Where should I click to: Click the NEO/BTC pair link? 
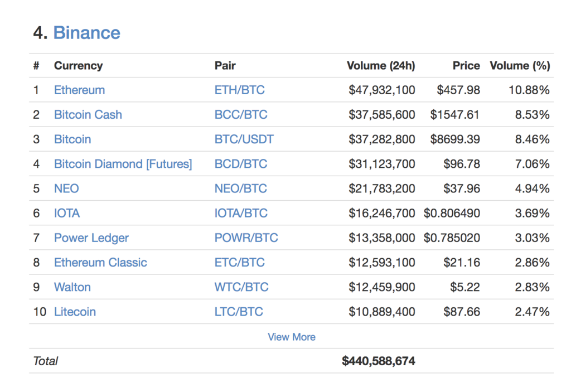(x=241, y=188)
